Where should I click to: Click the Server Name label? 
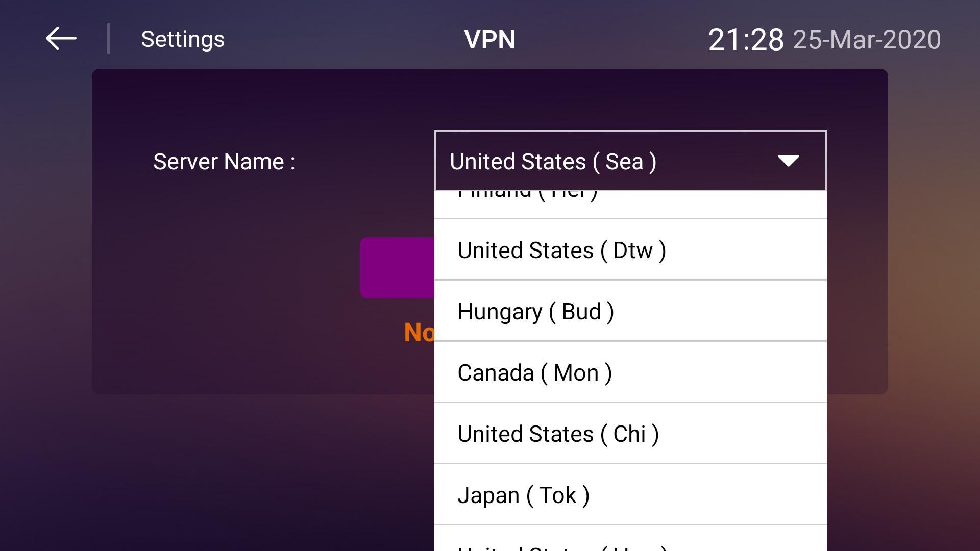point(224,162)
